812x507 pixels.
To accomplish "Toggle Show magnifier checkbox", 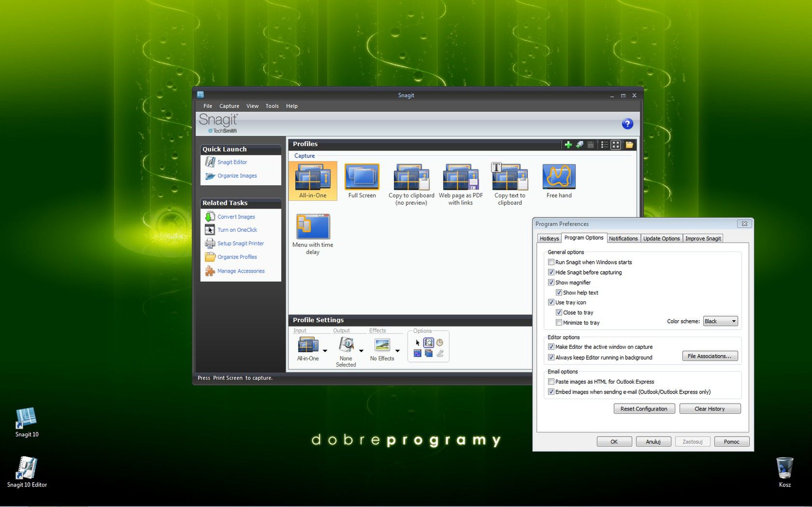I will 551,283.
